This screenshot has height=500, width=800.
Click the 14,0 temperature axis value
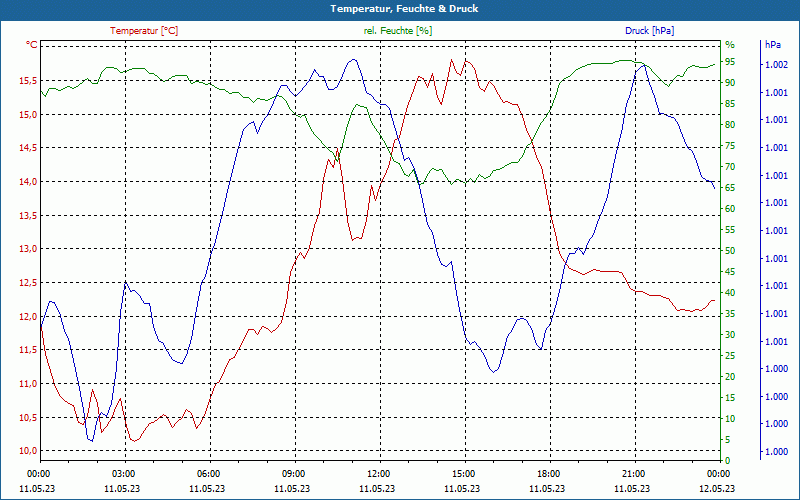tap(28, 182)
